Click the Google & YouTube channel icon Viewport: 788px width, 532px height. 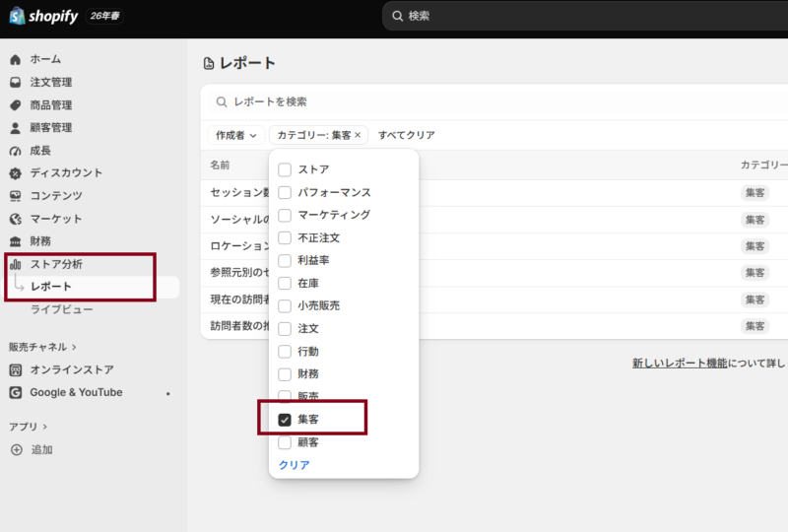pyautogui.click(x=16, y=393)
